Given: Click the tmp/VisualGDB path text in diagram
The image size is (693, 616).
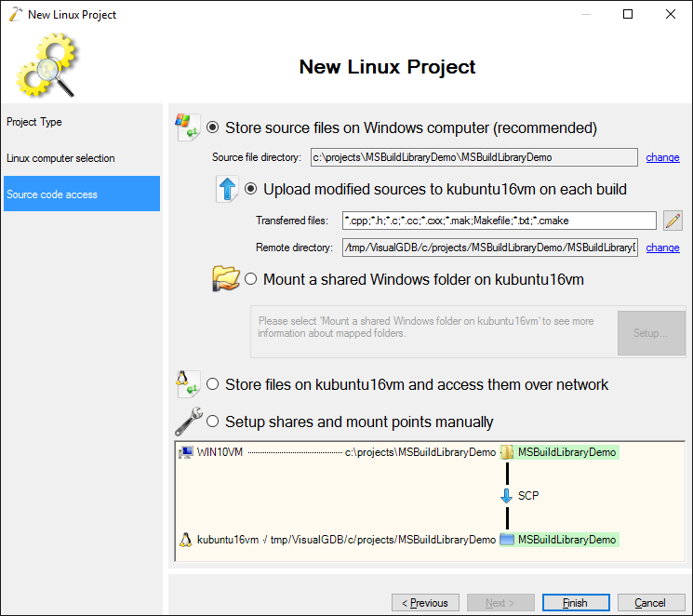Looking at the screenshot, I should coord(382,540).
